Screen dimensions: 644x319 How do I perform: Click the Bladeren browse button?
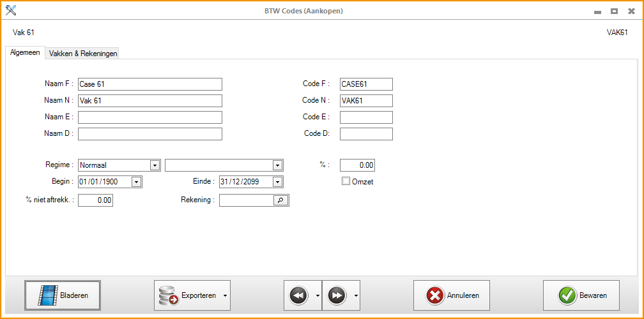[x=63, y=295]
